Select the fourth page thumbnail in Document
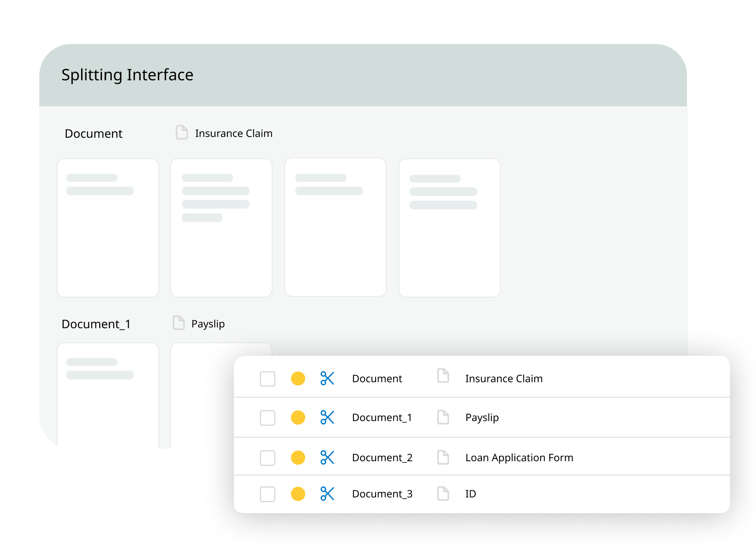The height and width of the screenshot is (547, 756). coord(449,227)
